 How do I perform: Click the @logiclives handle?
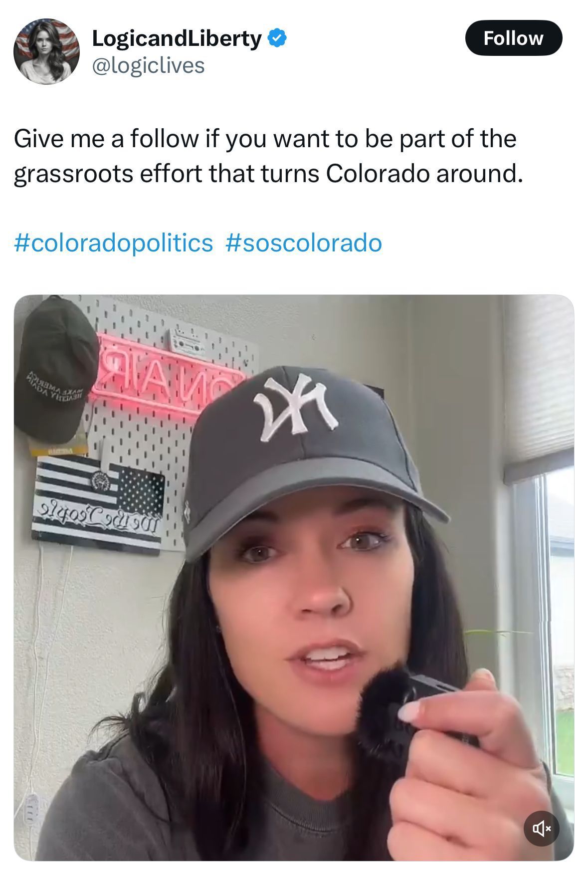(x=148, y=65)
